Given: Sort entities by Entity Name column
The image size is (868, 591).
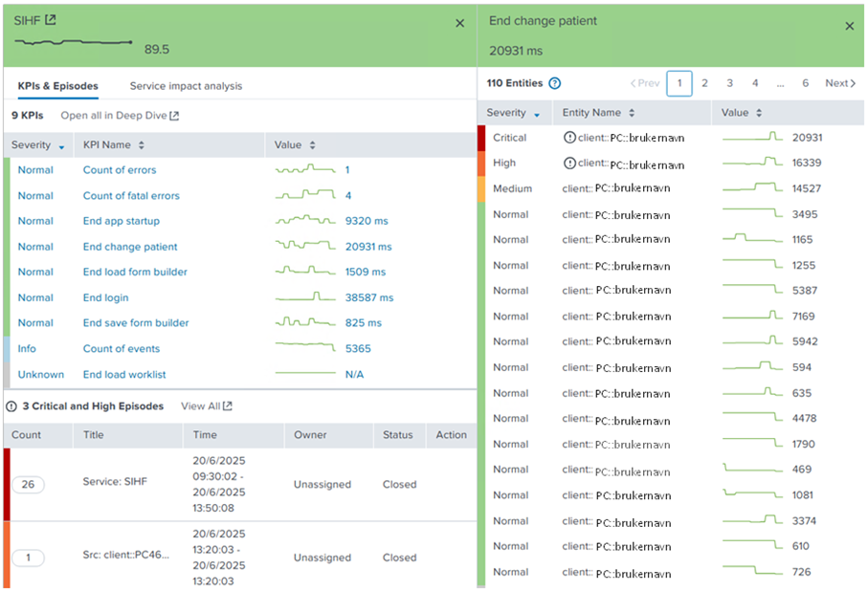Looking at the screenshot, I should [598, 113].
